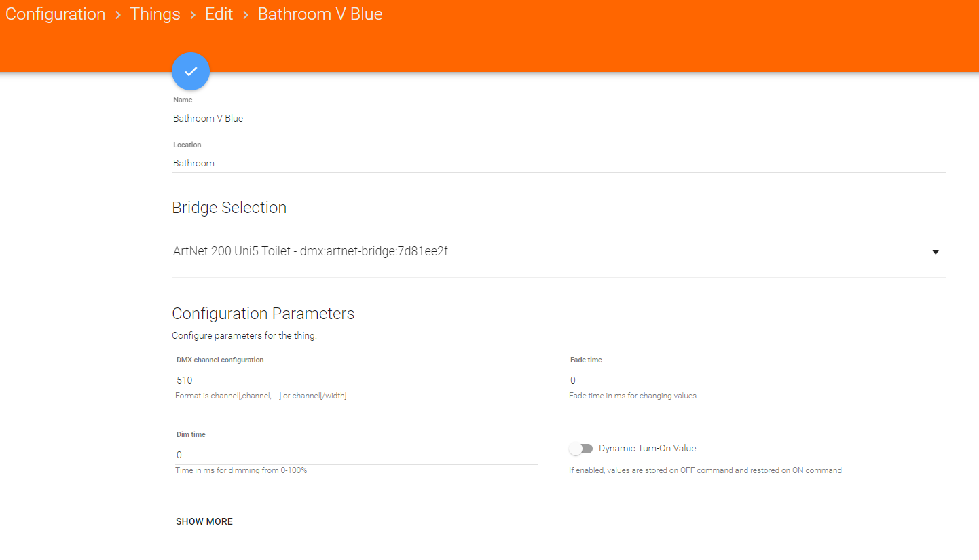Click the Dim time input
Image resolution: width=979 pixels, height=560 pixels.
tap(356, 455)
